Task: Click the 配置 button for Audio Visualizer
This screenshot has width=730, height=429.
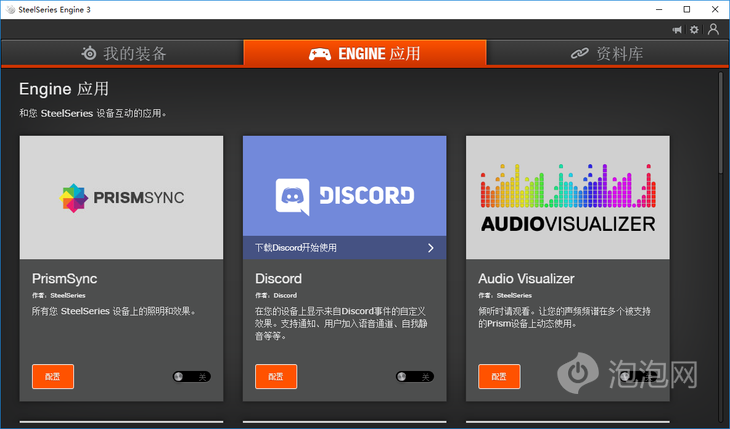Action: [499, 376]
